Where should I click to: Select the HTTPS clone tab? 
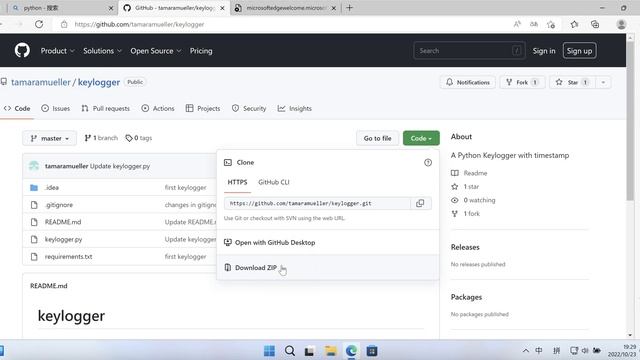237,182
